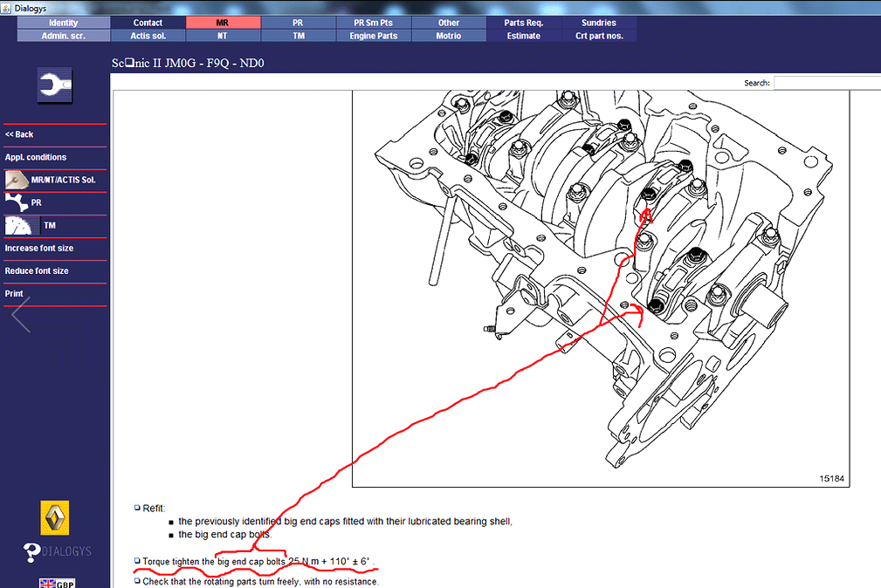Open Appl. conditions in sidebar
881x588 pixels.
36,157
